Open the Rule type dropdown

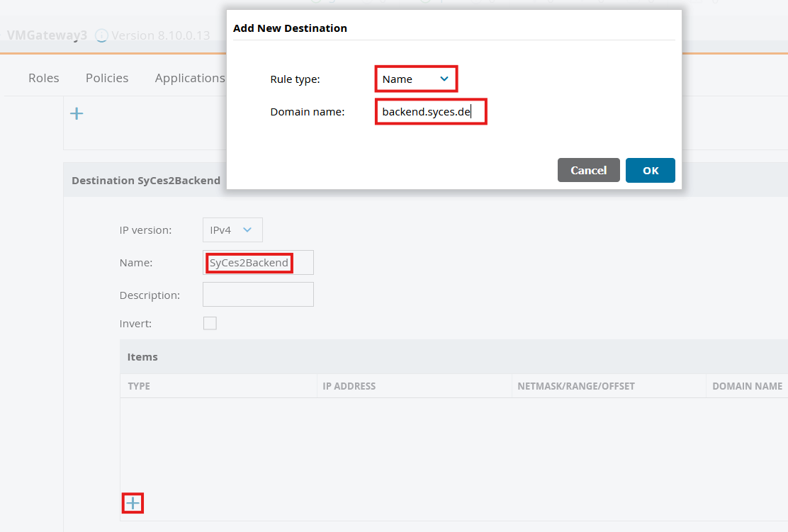[x=416, y=79]
